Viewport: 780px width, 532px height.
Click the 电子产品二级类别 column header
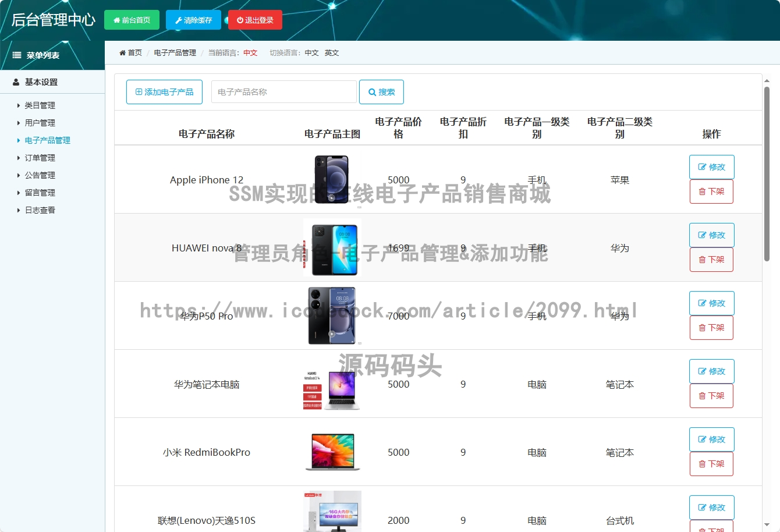[619, 127]
